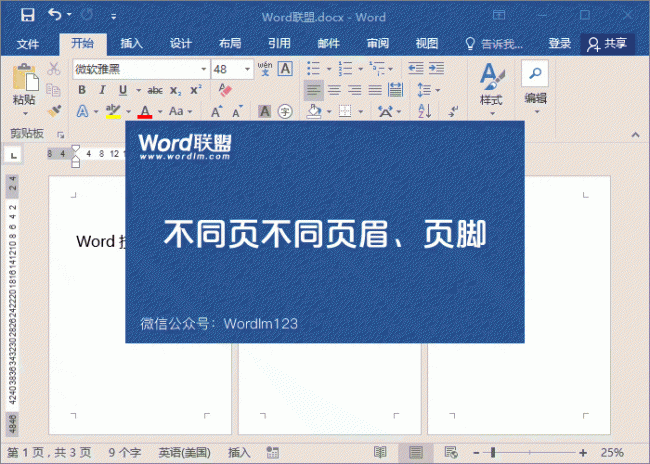650x464 pixels.
Task: Toggle subscript formatting
Action: pyautogui.click(x=176, y=90)
